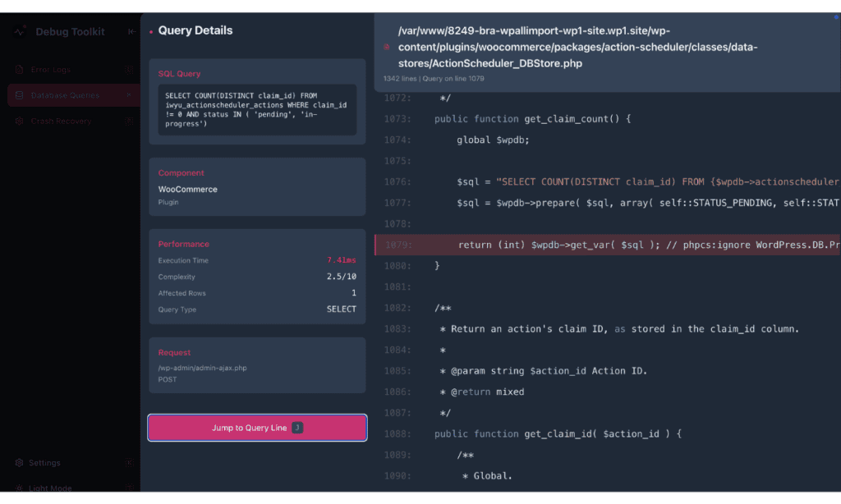Click line number 1080
Viewport: 841px width, 504px height.
(x=398, y=266)
